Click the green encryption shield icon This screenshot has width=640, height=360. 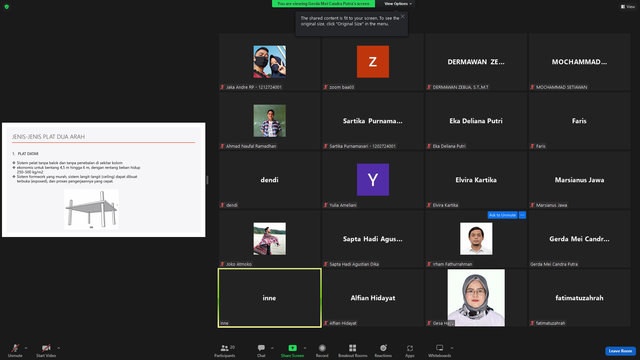point(7,7)
